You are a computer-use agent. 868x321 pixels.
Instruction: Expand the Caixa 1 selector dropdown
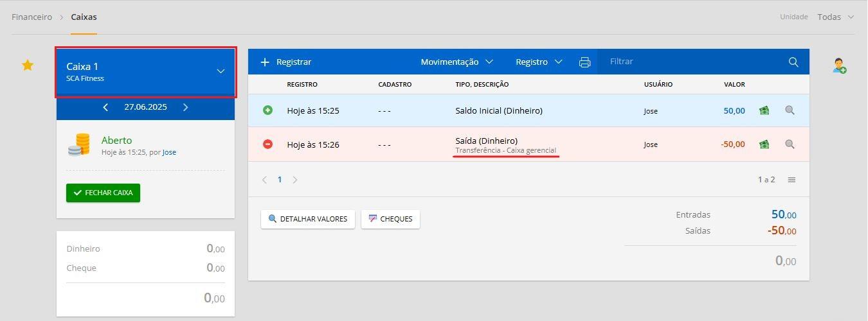pos(221,71)
